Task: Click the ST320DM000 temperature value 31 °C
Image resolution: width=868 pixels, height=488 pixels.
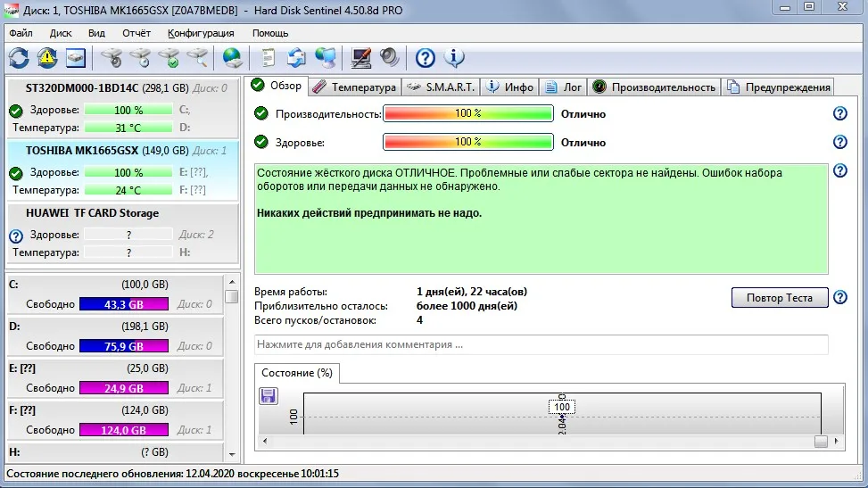Action: coord(128,128)
